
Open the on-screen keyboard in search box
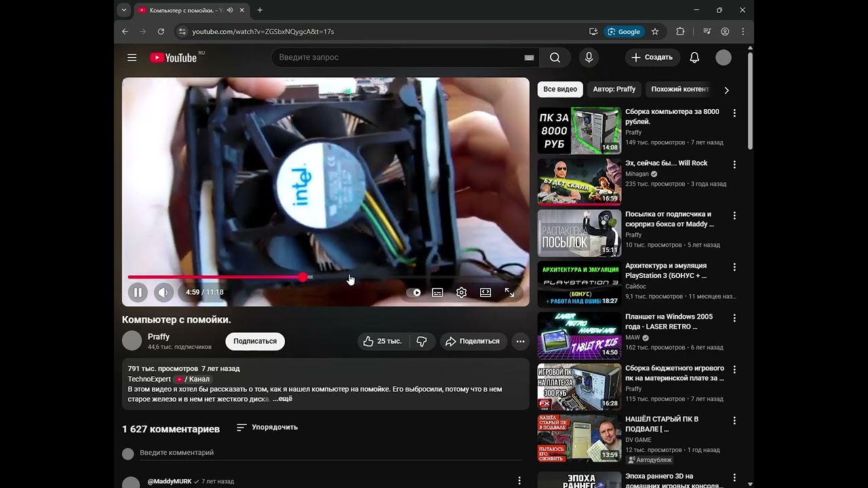click(x=529, y=58)
